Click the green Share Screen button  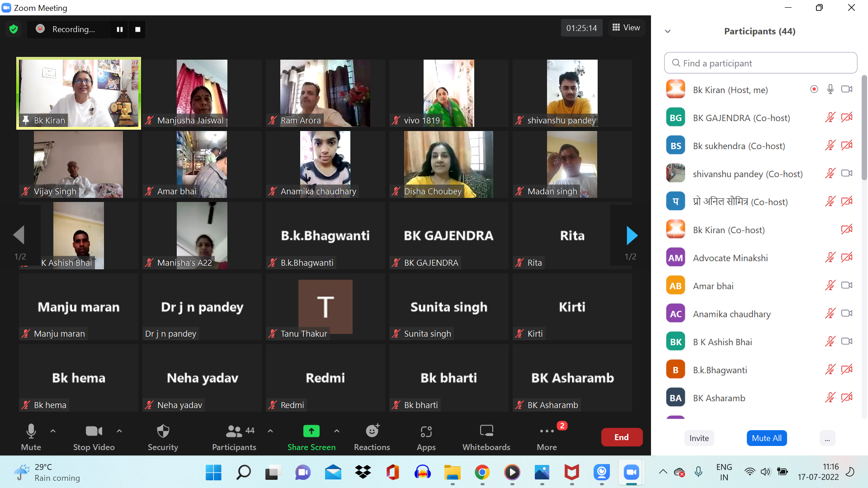[311, 437]
